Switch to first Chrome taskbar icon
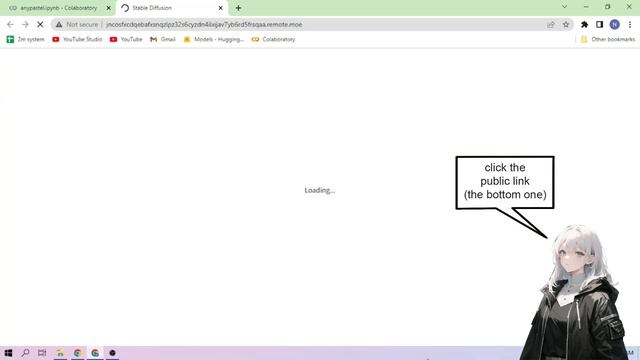This screenshot has height=360, width=640. point(78,353)
